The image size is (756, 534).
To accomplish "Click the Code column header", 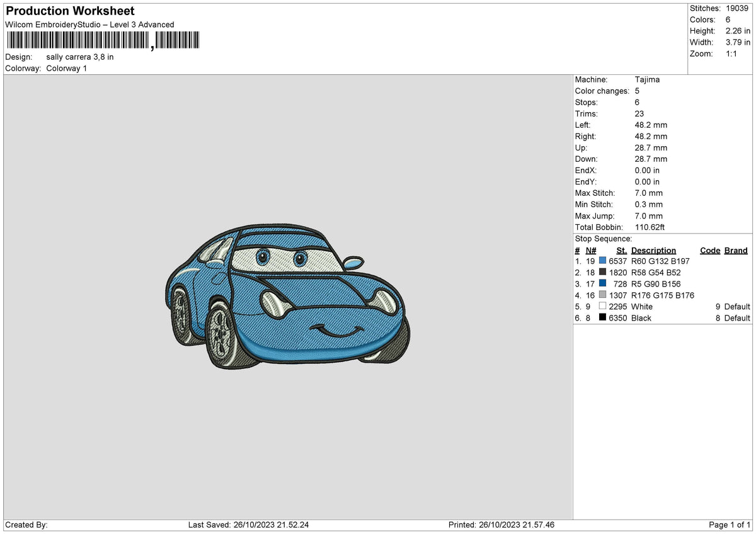I will (x=710, y=251).
